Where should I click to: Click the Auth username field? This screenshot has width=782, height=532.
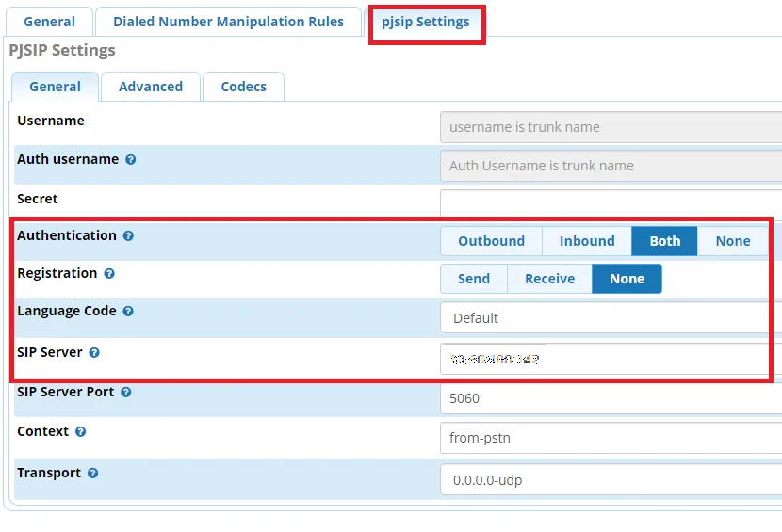click(611, 166)
